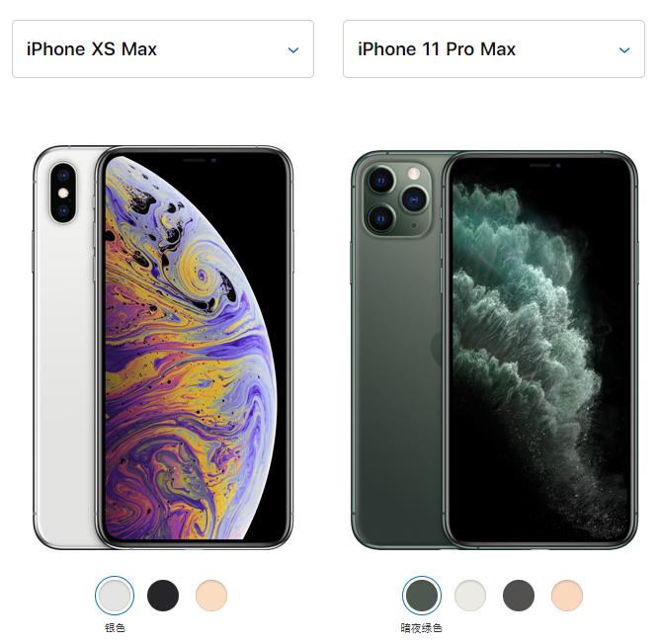Click the 银色 color label
The height and width of the screenshot is (644, 659).
point(115,627)
